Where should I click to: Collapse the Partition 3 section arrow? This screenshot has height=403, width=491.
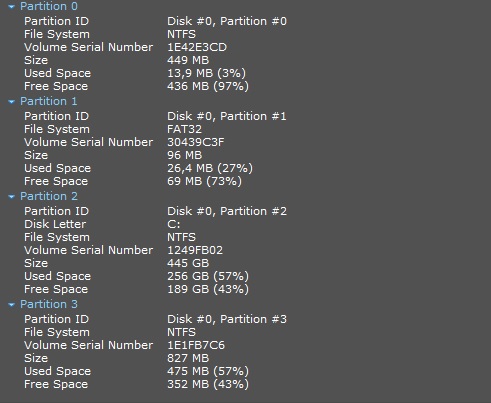pos(11,305)
